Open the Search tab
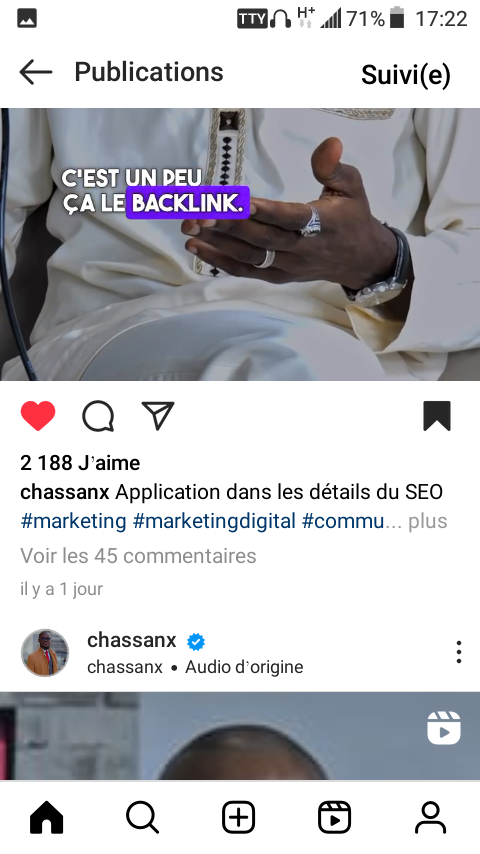This screenshot has height=854, width=480. (x=142, y=818)
